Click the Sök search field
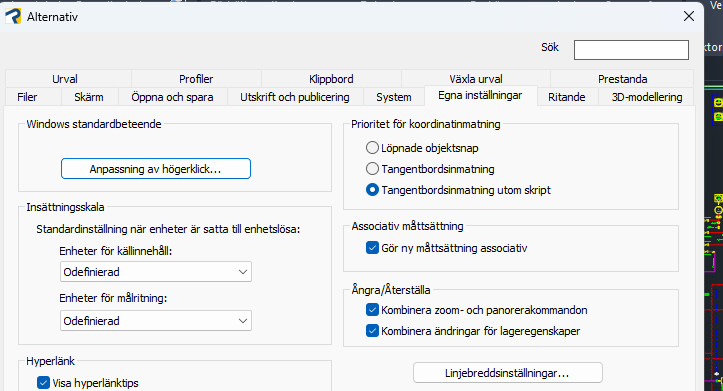723x391 pixels. (x=631, y=50)
